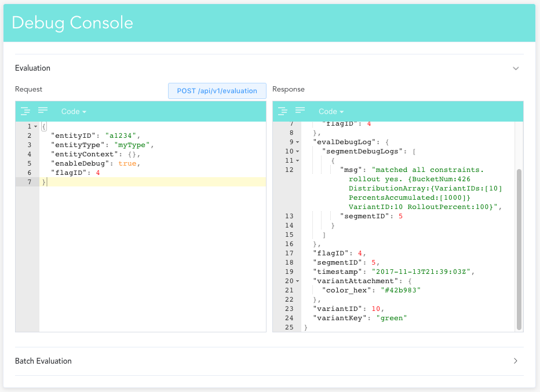Click line number 12 in Response gutter
This screenshot has height=392, width=540.
tap(289, 170)
